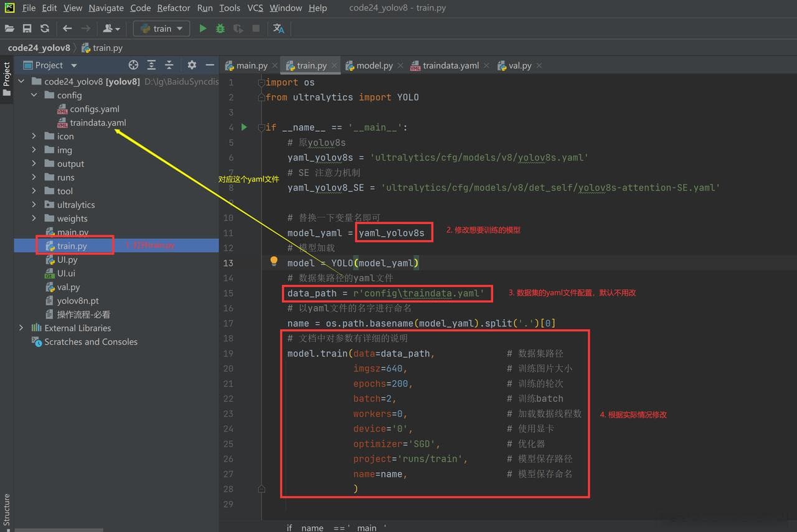Select UI.py in the project tree
Viewport: 797px width, 532px height.
[x=67, y=259]
